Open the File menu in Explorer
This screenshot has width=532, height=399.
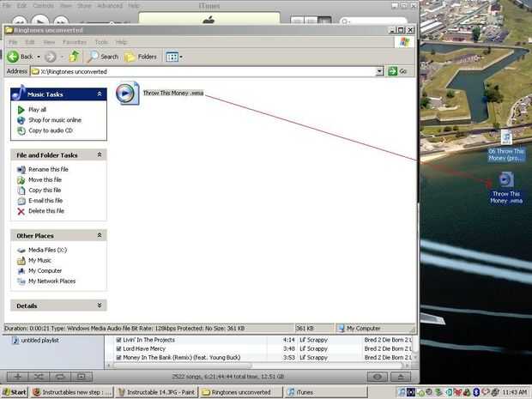coord(13,42)
